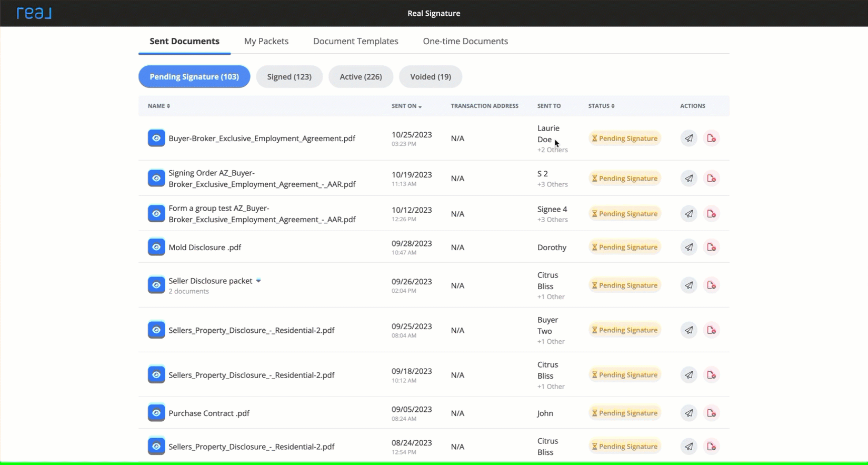This screenshot has width=868, height=465.
Task: Preview the Signing Order AZ_Buyer-Broker document
Action: pos(156,179)
